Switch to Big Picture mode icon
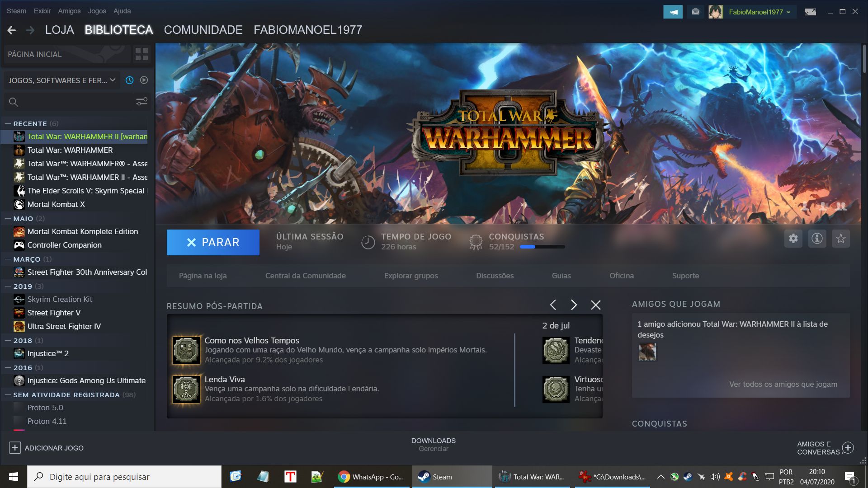Viewport: 868px width, 488px height. [810, 12]
